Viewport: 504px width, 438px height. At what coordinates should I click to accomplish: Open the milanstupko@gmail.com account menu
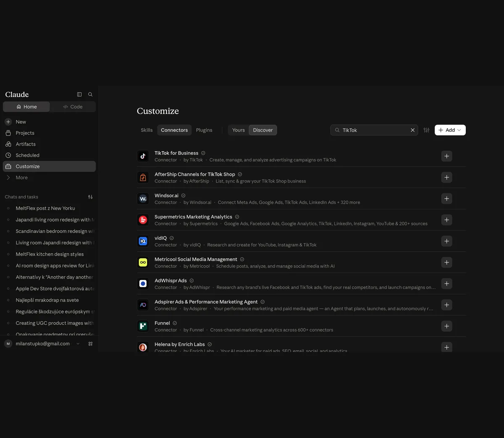pyautogui.click(x=42, y=344)
